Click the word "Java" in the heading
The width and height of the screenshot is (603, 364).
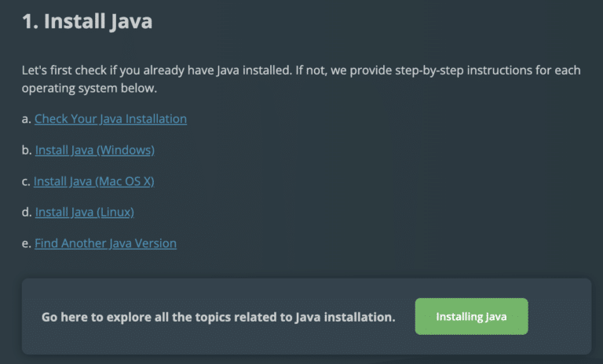(130, 21)
